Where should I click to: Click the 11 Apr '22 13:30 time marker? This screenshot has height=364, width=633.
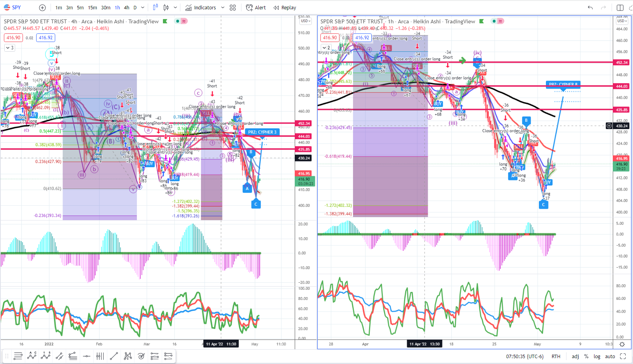(424, 344)
